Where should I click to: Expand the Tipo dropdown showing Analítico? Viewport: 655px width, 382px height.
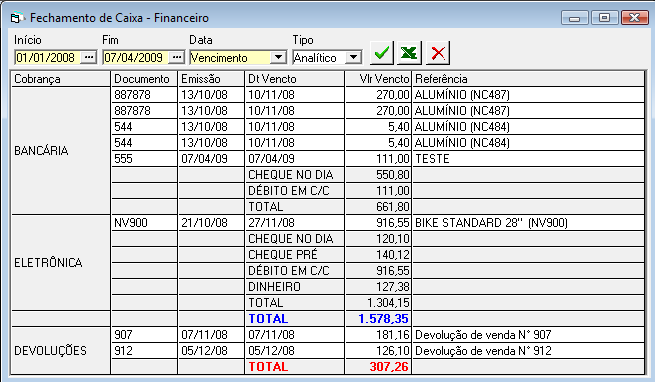(x=353, y=57)
